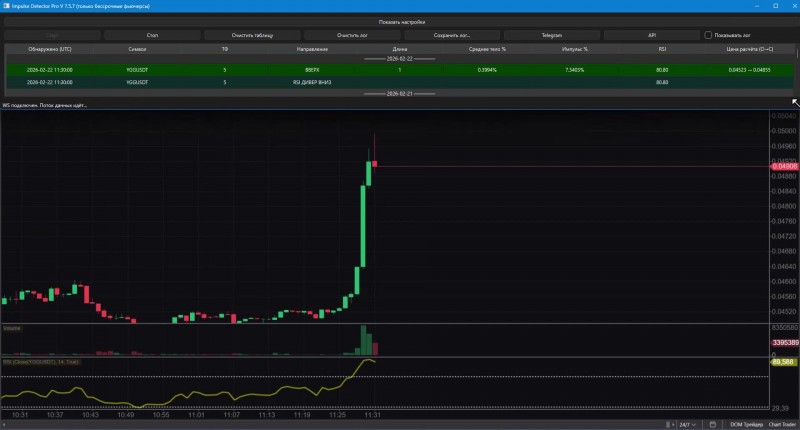
Task: Click the scroll-left arrow below the chart
Action: (4, 424)
